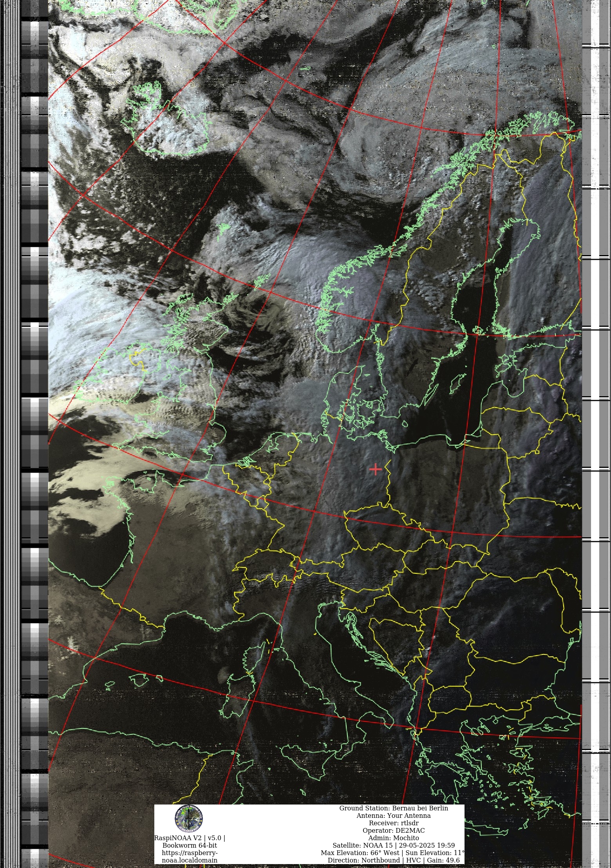Click the 'Receiver: rtlsdr' text
Screen dimensions: 611x868
click(393, 823)
